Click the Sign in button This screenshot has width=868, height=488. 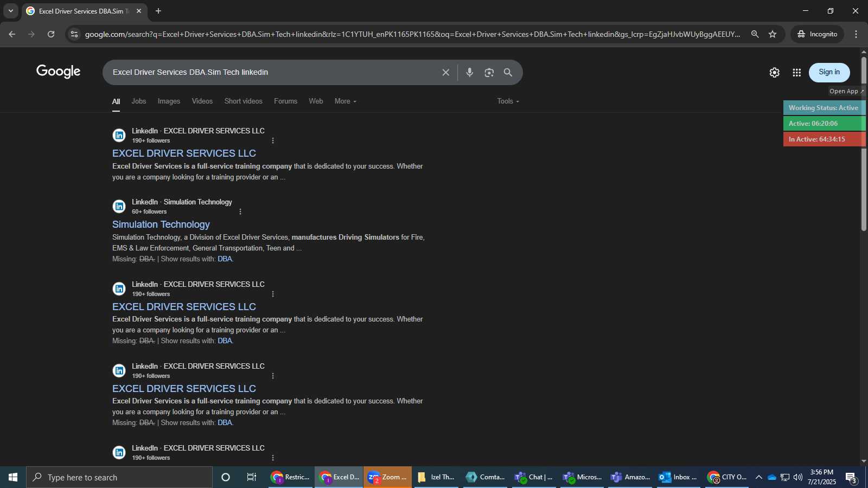point(829,72)
